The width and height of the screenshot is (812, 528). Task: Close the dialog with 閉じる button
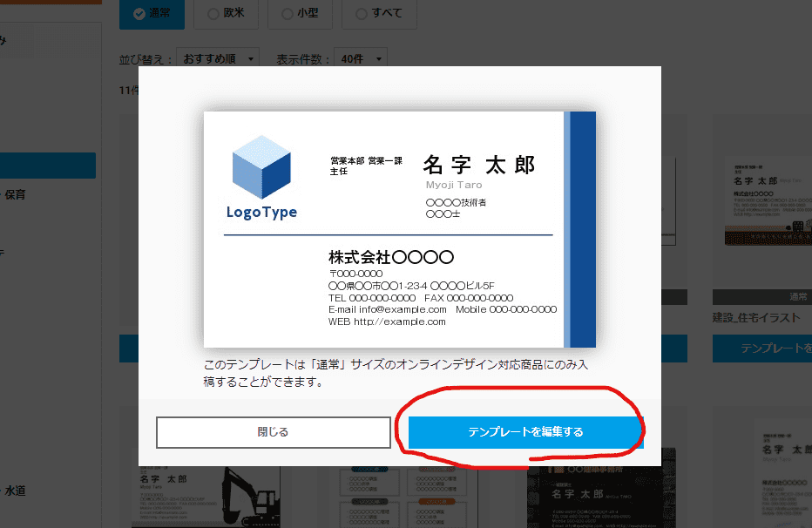tap(273, 432)
